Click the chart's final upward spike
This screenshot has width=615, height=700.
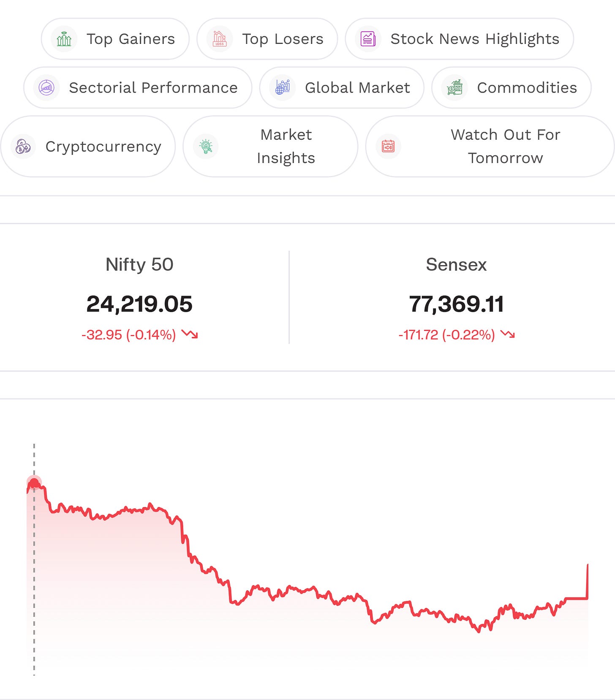pos(587,581)
